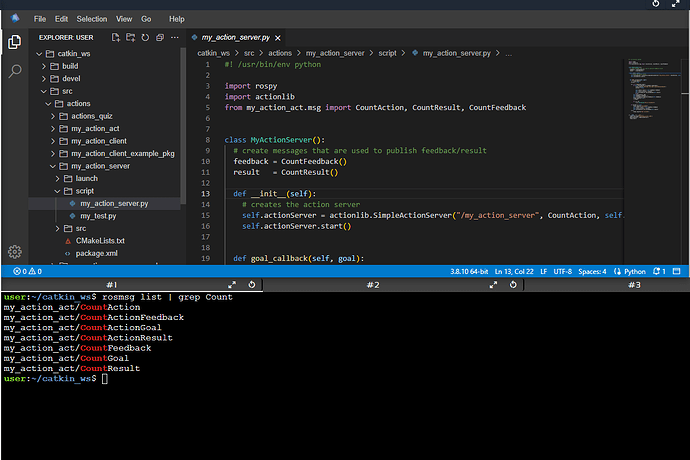Screen dimensions: 690x460
Task: Switch to terminal tab #1
Action: [x=112, y=285]
